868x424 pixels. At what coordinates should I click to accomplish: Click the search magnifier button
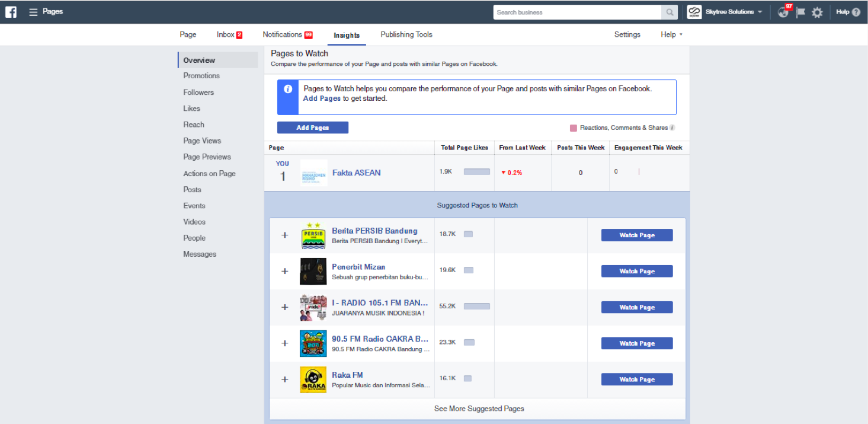[670, 12]
